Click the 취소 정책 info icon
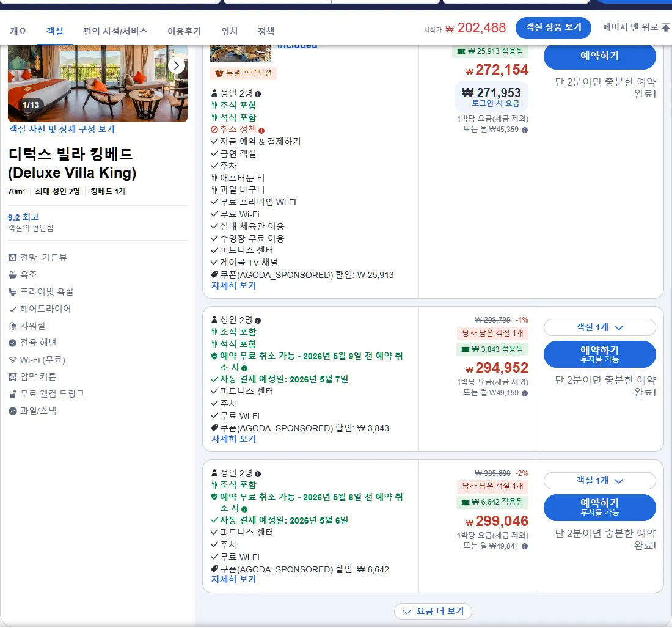This screenshot has height=628, width=672. [261, 130]
